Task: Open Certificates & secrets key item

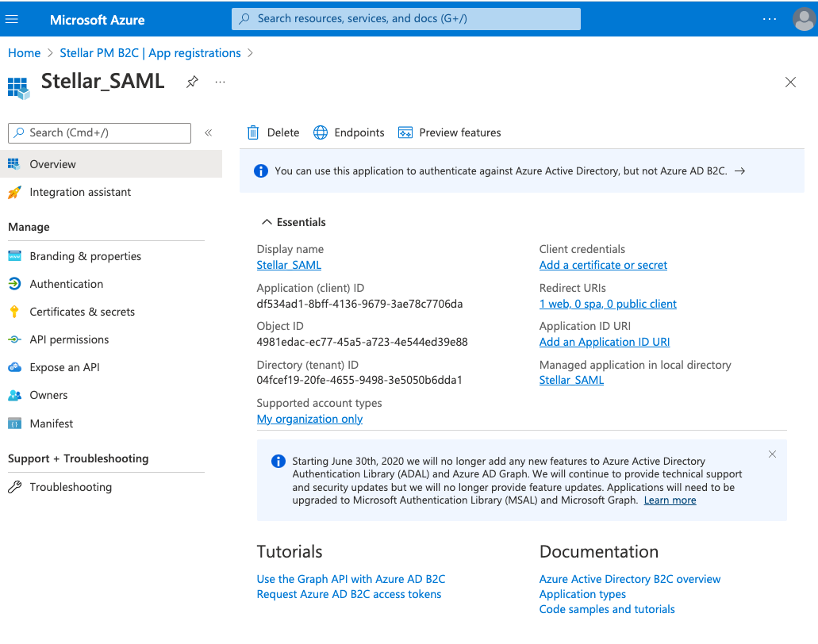Action: 82,312
